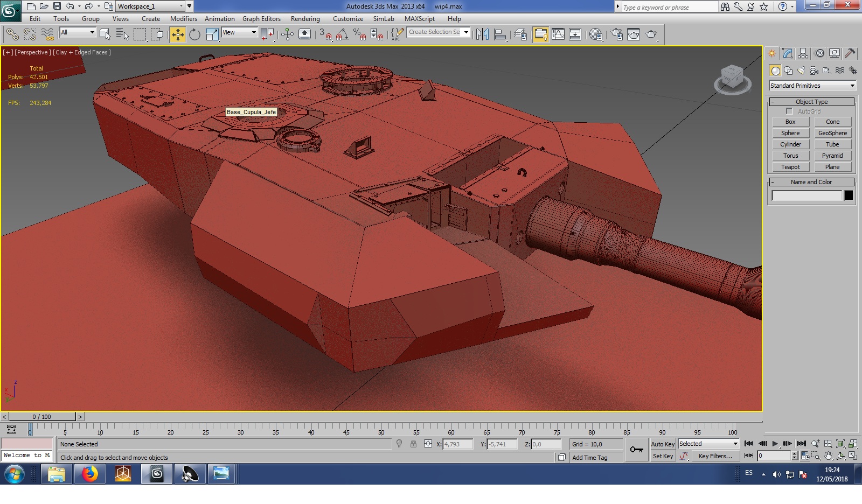Create a Box primitive
The image size is (862, 504).
790,122
